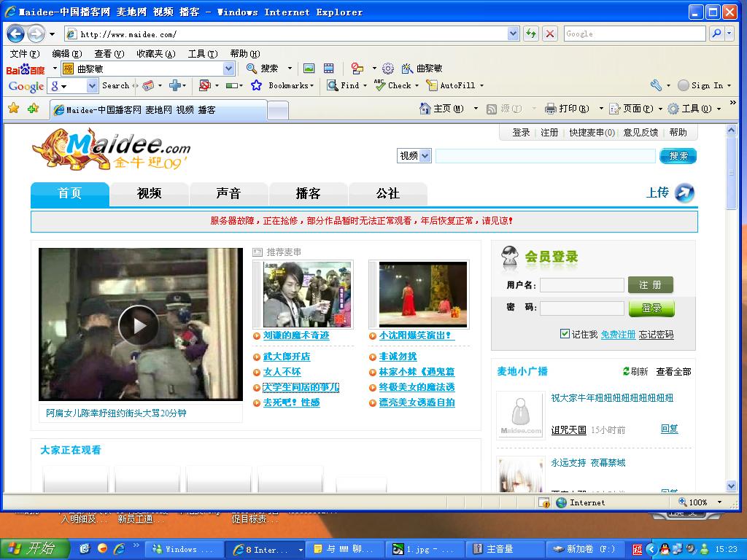Click the blue upload arrow icon

[684, 193]
